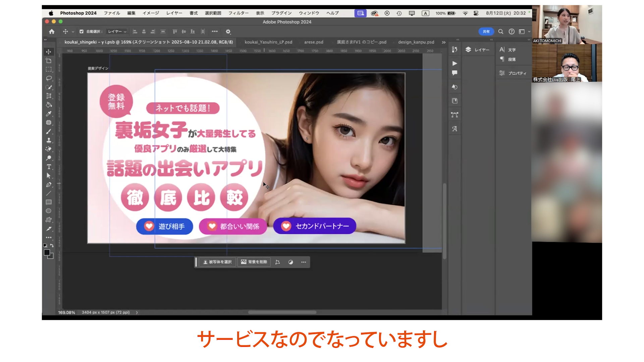Image resolution: width=644 pixels, height=362 pixels.
Task: Select the Eyedropper tool
Action: (49, 114)
